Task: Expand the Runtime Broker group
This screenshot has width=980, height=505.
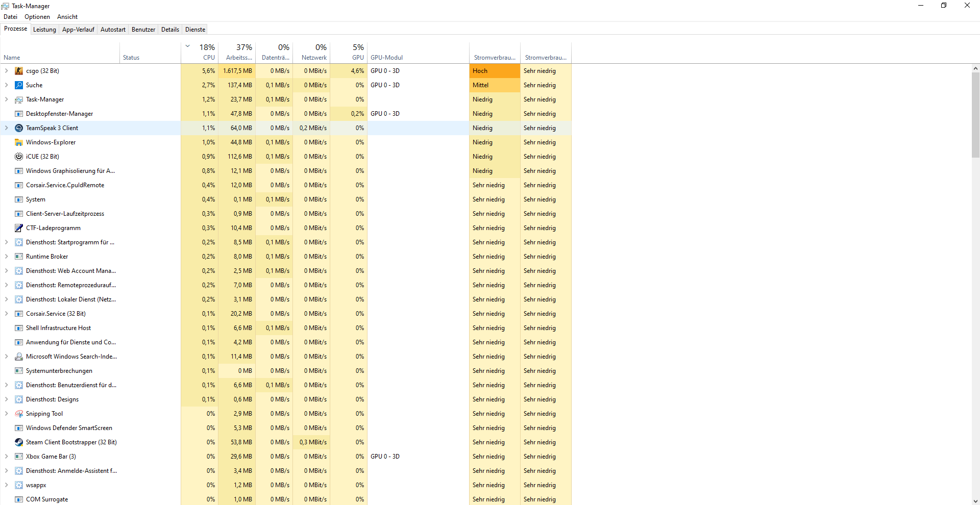Action: 6,257
